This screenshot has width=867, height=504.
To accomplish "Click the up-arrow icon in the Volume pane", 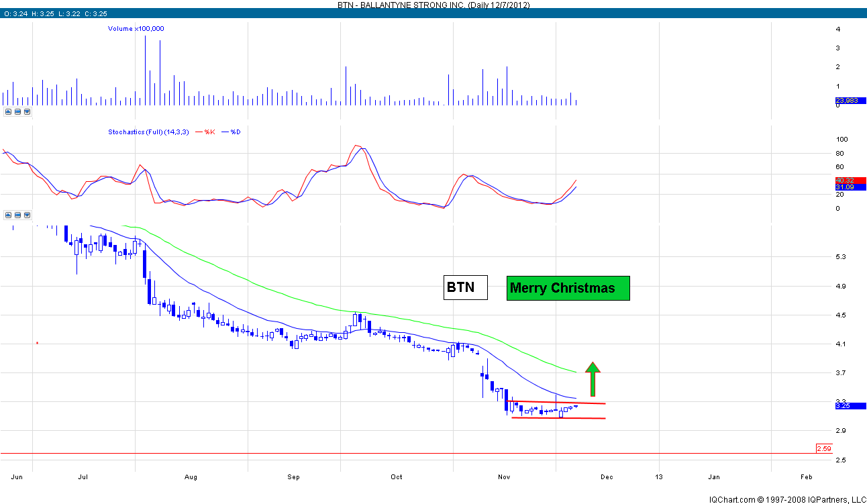I will 8,112.
